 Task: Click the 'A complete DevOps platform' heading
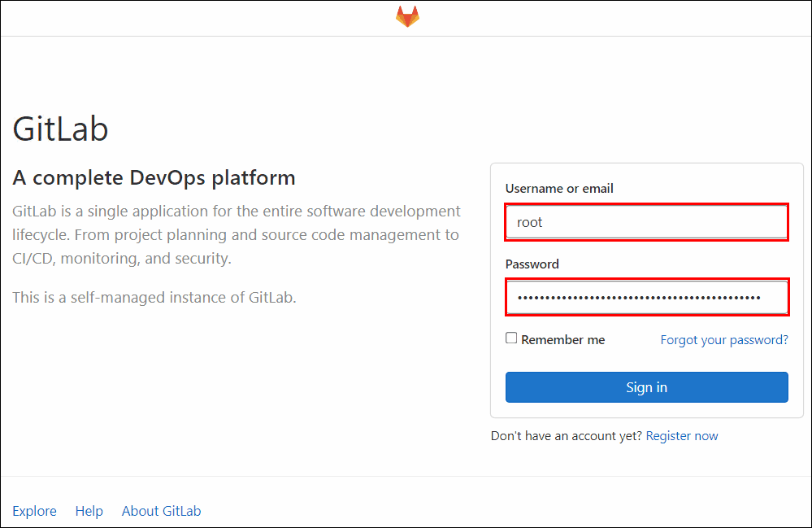(154, 177)
